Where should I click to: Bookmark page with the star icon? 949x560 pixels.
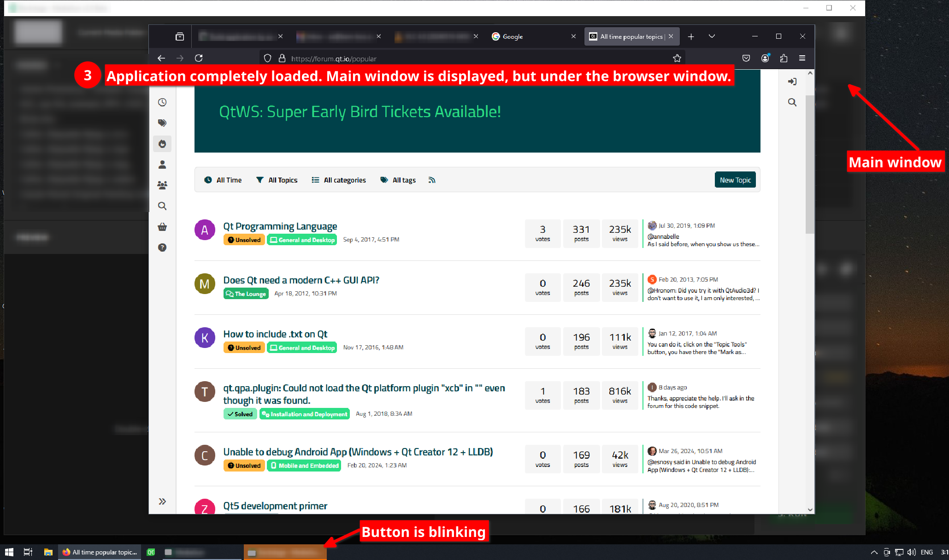[x=677, y=58]
